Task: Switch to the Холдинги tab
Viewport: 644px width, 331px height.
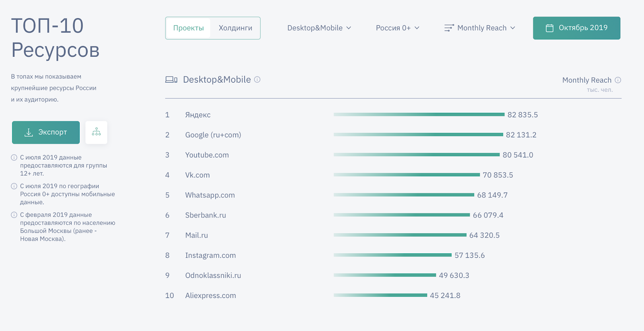Action: [x=235, y=28]
